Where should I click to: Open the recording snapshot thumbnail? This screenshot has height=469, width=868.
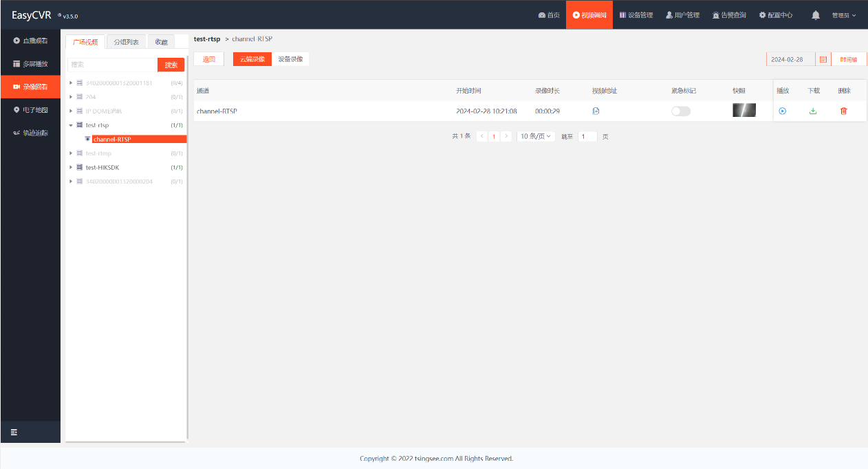(x=744, y=111)
